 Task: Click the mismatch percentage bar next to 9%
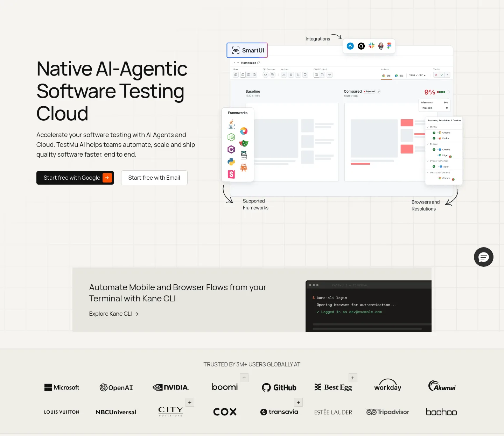click(441, 92)
